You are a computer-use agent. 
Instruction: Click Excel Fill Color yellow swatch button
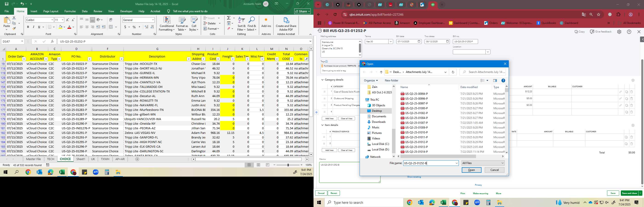point(60,27)
